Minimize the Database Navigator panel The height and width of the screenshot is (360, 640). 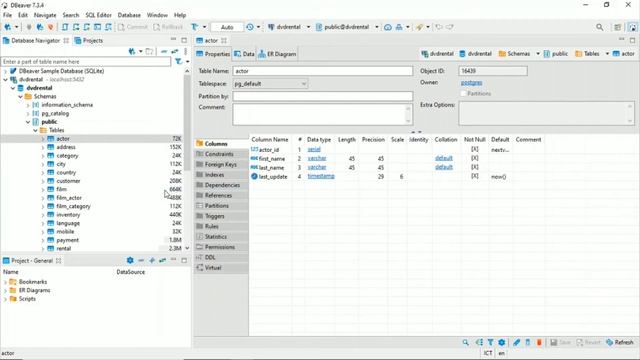pyautogui.click(x=173, y=40)
